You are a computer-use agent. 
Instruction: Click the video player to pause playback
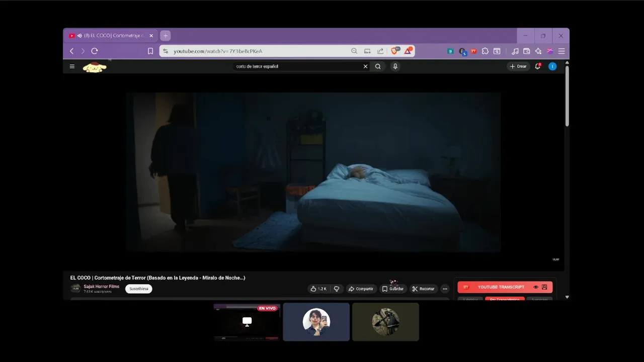[x=313, y=171]
